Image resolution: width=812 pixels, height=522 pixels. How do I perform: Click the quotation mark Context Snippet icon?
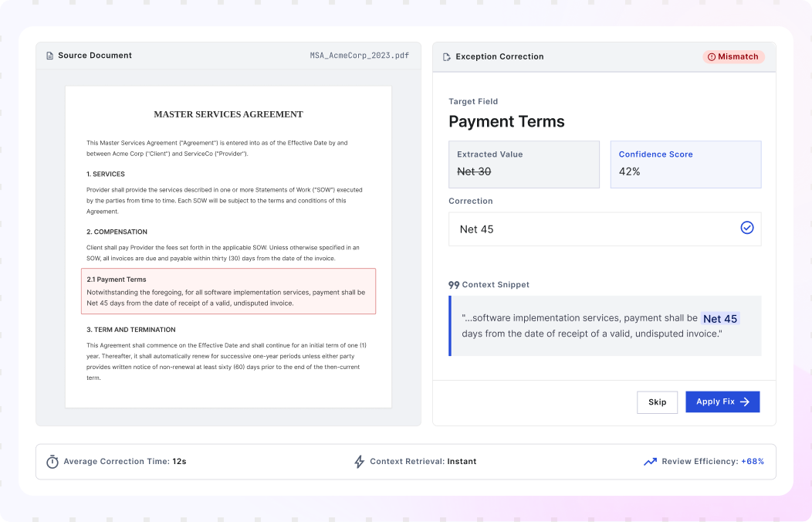[x=454, y=285]
